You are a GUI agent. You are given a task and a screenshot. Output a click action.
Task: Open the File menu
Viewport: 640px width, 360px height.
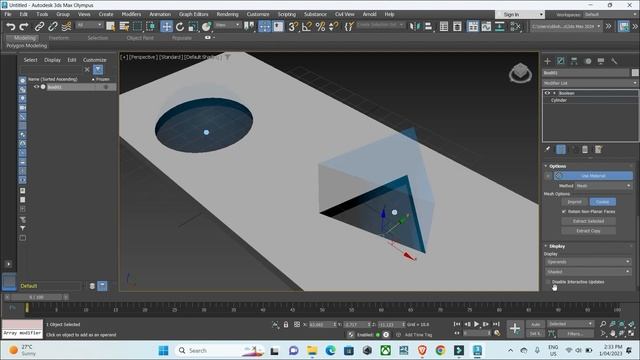click(8, 14)
